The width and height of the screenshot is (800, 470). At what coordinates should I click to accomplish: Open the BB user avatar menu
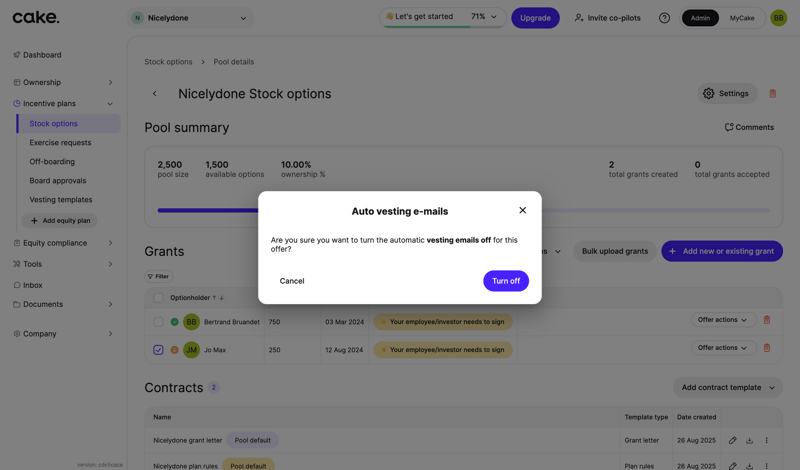coord(778,18)
